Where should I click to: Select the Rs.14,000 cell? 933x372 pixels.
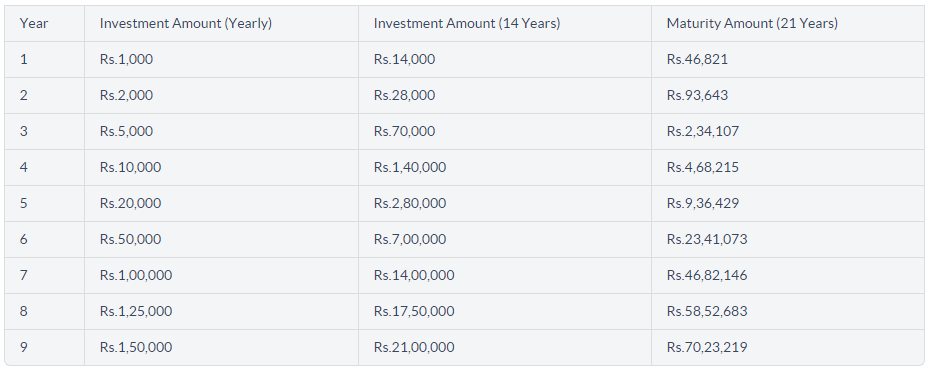[x=405, y=60]
